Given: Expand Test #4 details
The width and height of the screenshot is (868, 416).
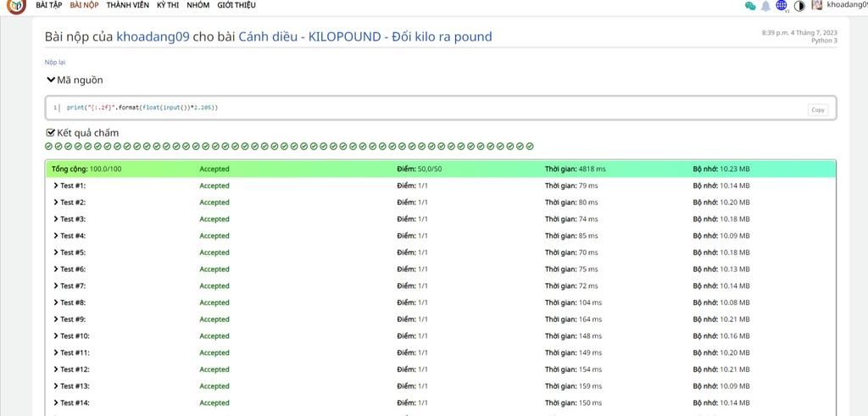Looking at the screenshot, I should click(70, 236).
